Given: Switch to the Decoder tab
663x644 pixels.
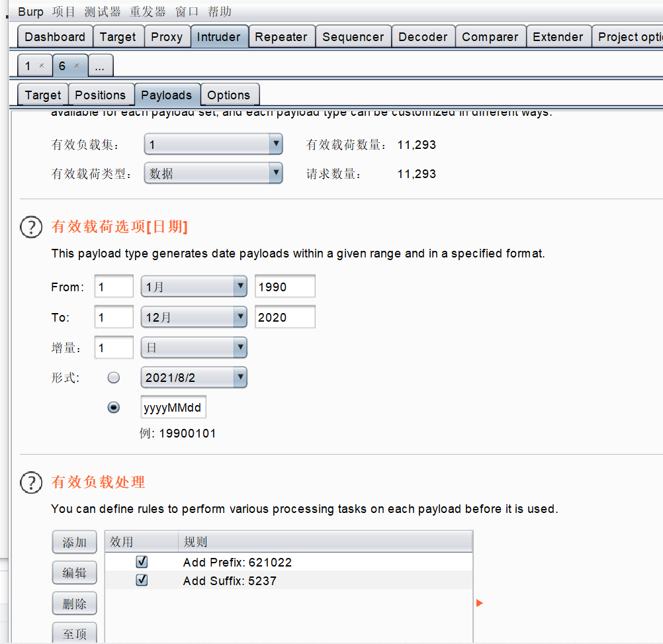Looking at the screenshot, I should [x=423, y=37].
